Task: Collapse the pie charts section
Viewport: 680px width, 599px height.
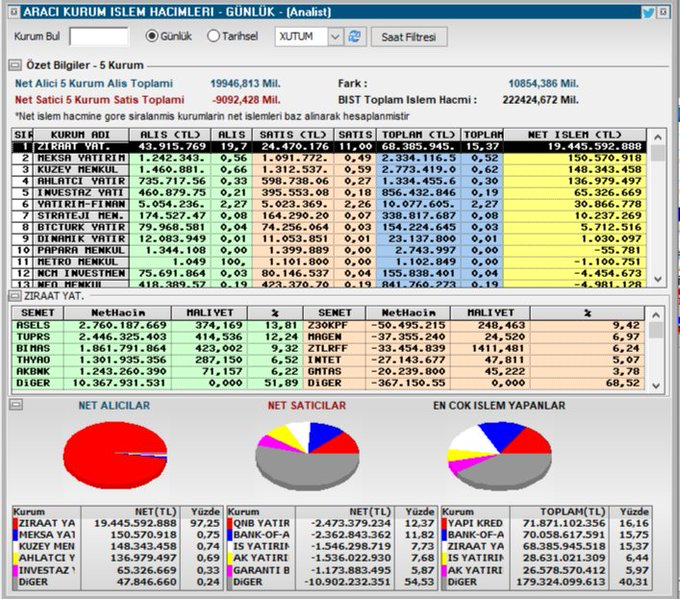Action: click(16, 405)
